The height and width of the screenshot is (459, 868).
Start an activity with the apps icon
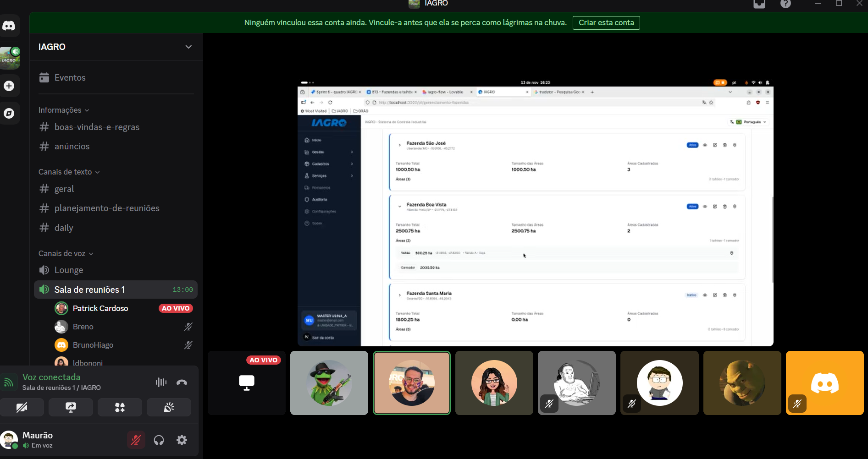[120, 407]
